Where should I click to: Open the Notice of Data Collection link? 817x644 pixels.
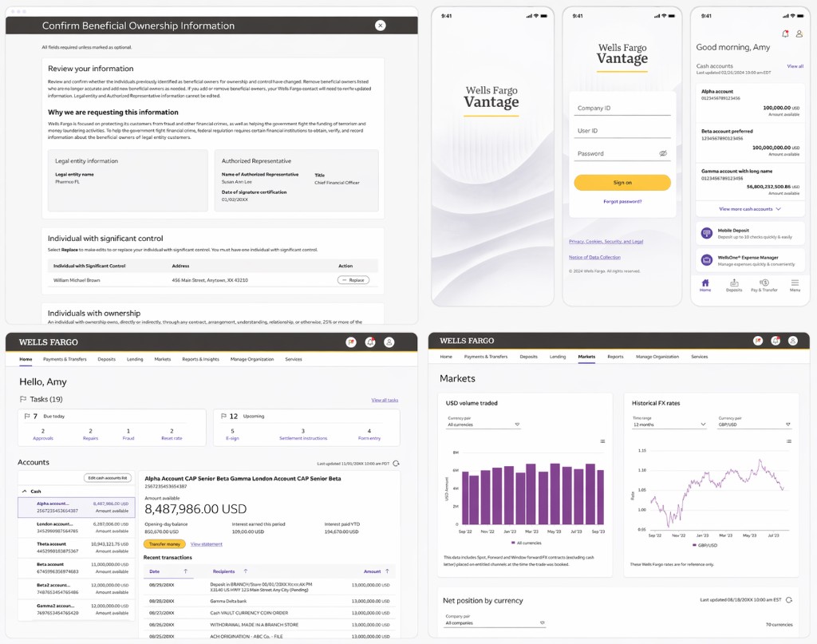click(594, 258)
